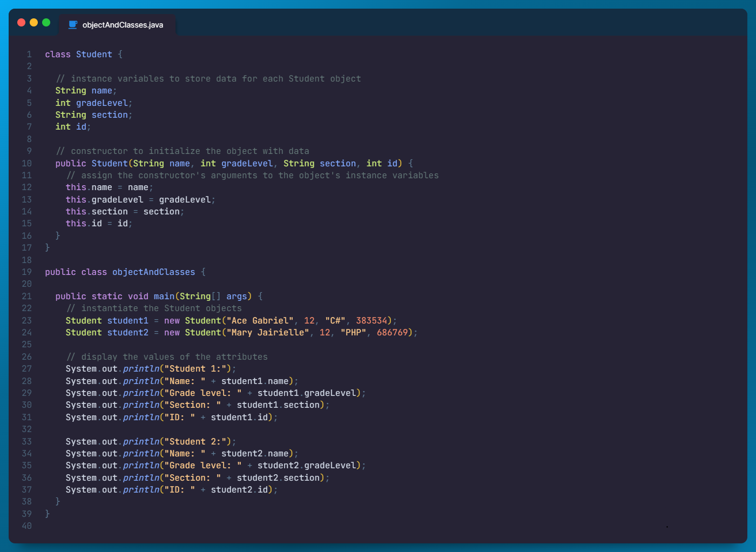Click the ID number 383534
756x552 pixels.
(372, 321)
